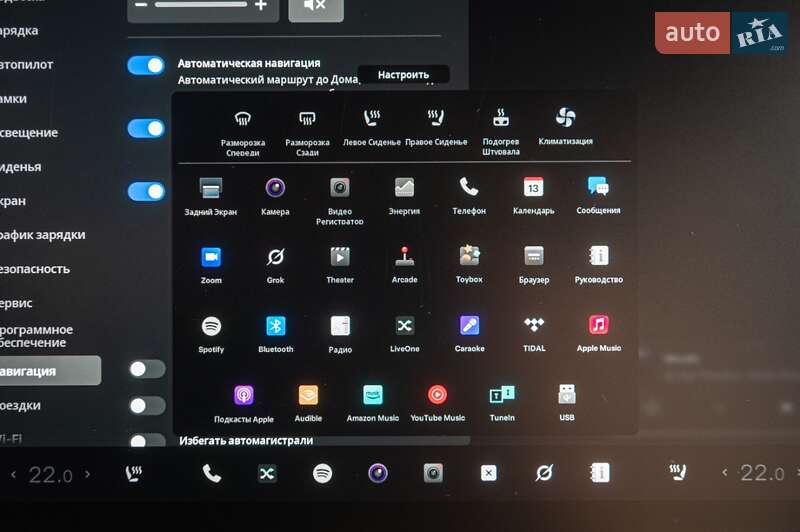Viewport: 800px width, 532px height.
Task: Click the volume slider track at the top
Action: (200, 5)
